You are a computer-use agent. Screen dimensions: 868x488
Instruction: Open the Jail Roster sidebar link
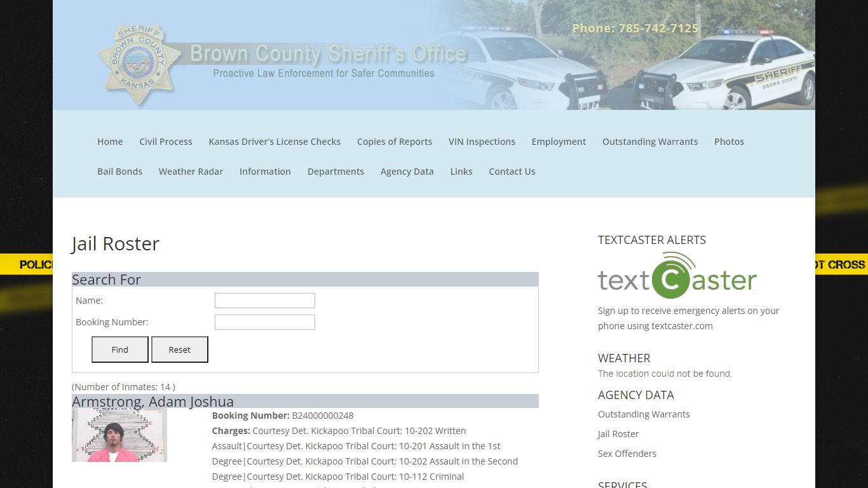pos(618,434)
